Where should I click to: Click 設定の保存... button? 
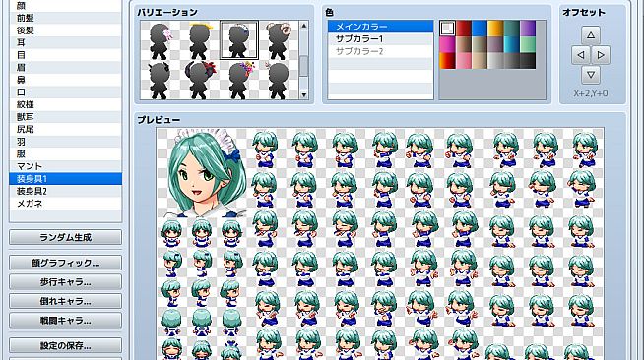(x=65, y=345)
